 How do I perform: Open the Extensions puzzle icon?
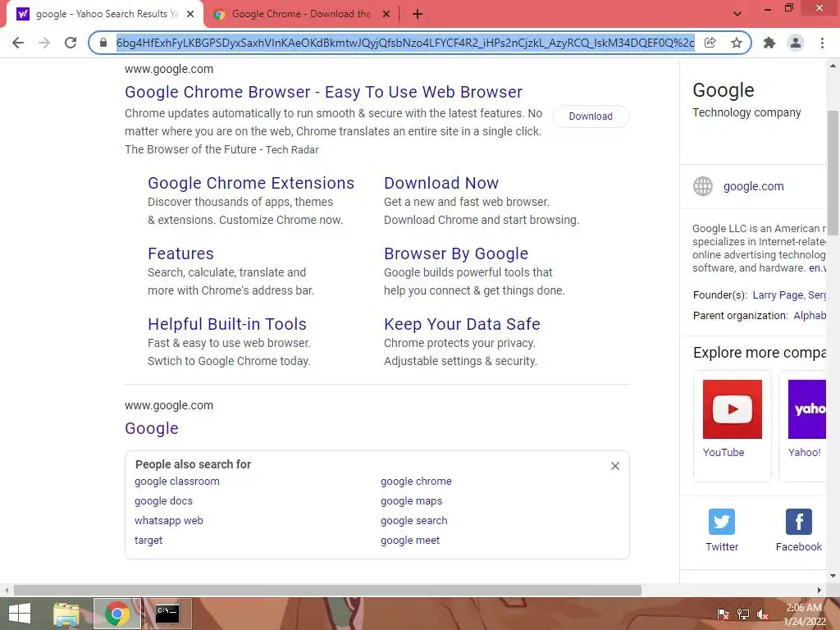[x=769, y=43]
